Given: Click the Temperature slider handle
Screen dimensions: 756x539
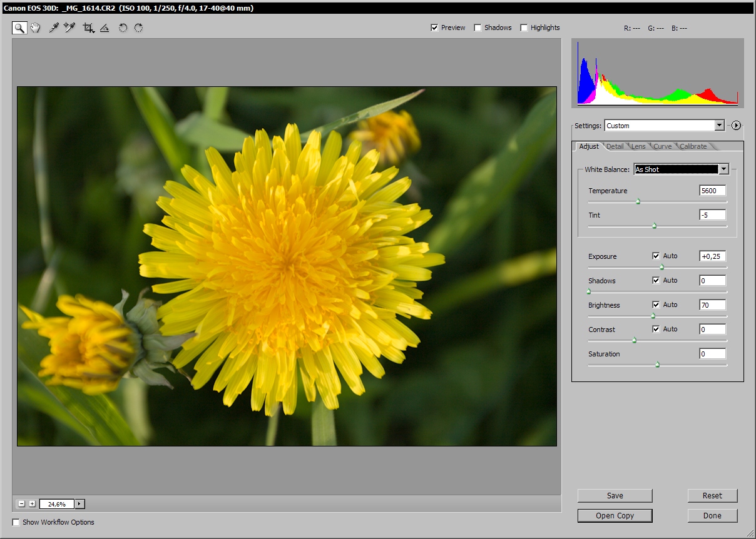Looking at the screenshot, I should (x=638, y=202).
